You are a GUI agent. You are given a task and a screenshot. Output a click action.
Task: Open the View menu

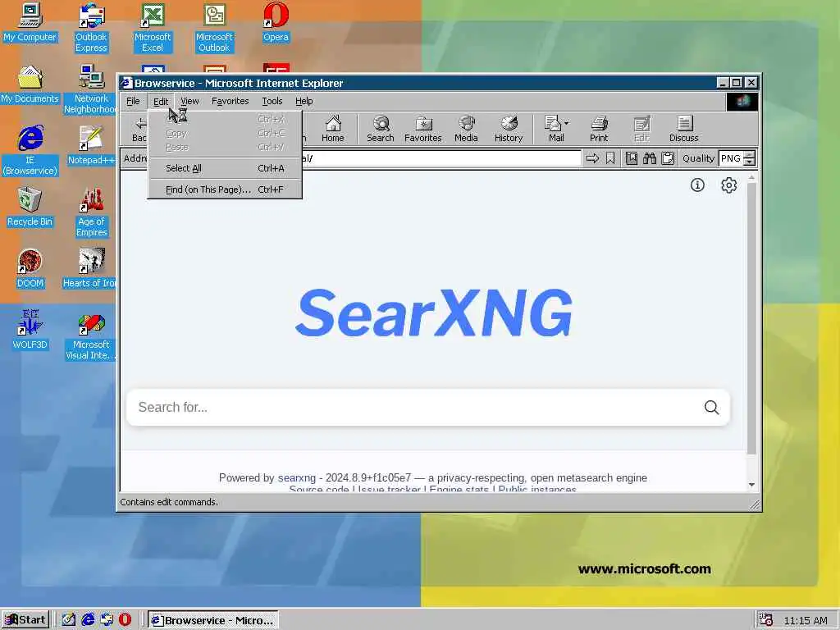click(x=189, y=101)
